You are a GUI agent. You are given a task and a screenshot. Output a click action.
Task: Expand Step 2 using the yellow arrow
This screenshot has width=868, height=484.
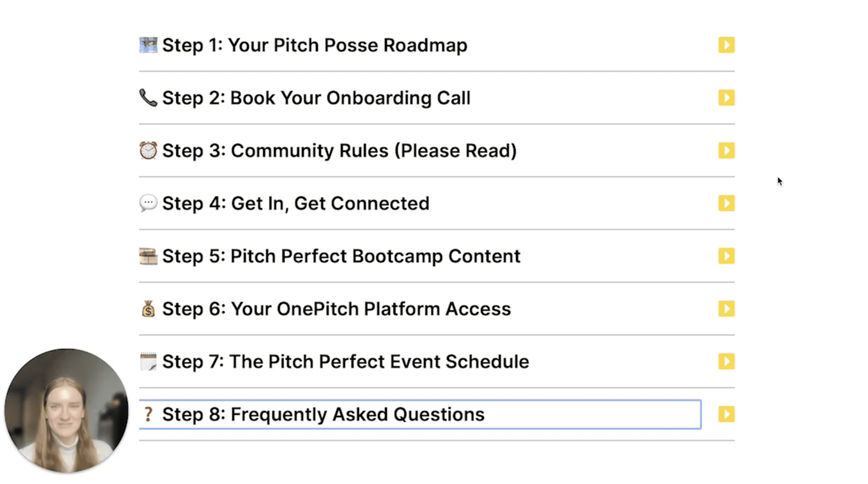726,98
